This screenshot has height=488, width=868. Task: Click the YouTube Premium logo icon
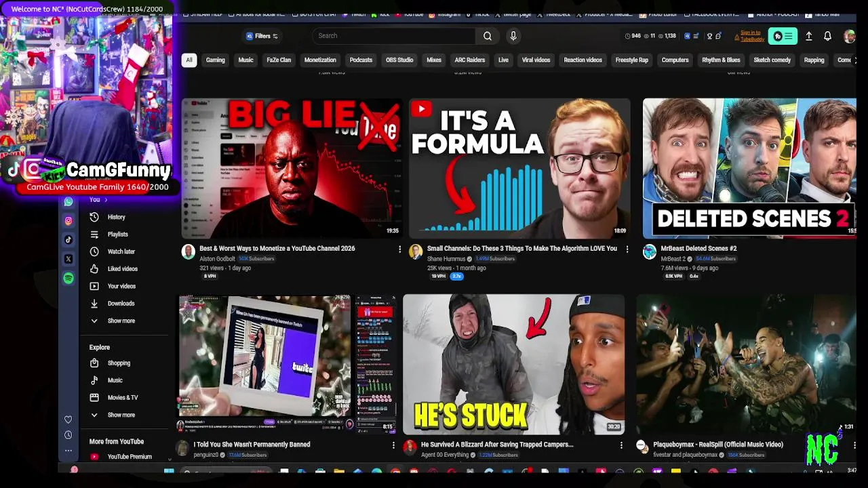94,457
